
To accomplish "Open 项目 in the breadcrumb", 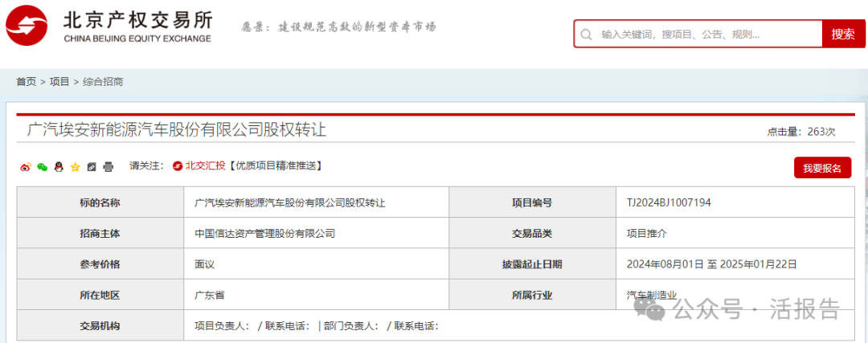I will tap(59, 82).
